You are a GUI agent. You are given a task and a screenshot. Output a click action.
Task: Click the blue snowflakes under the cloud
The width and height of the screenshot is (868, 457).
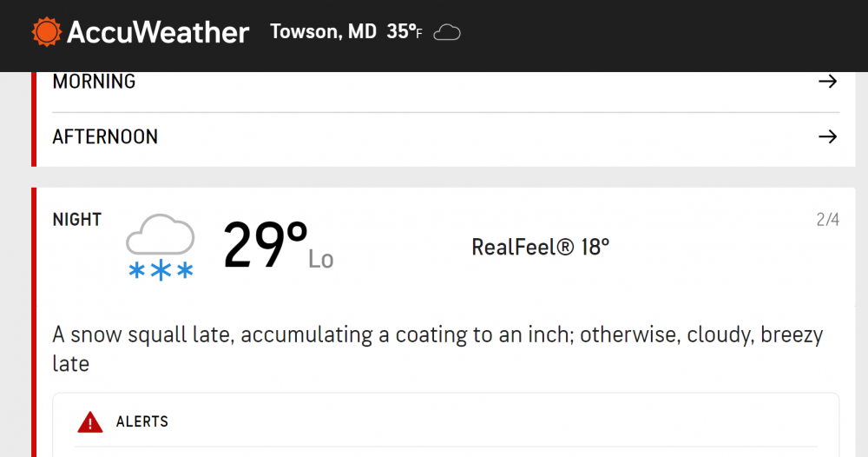(161, 270)
